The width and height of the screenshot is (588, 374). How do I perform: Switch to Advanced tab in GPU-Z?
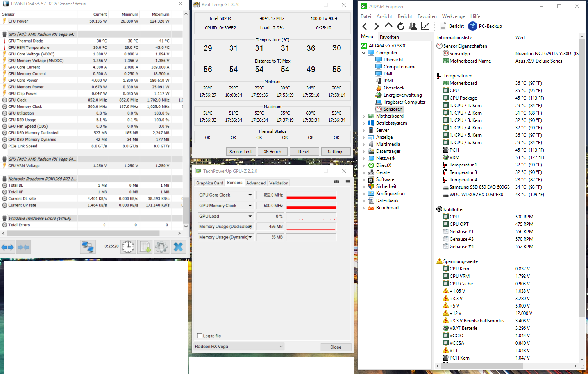256,183
